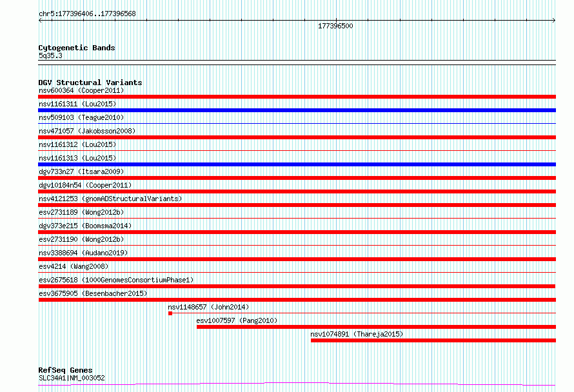This screenshot has height=392, width=574.
Task: Open nsv1148657 (John2014) variant label
Action: 208,307
